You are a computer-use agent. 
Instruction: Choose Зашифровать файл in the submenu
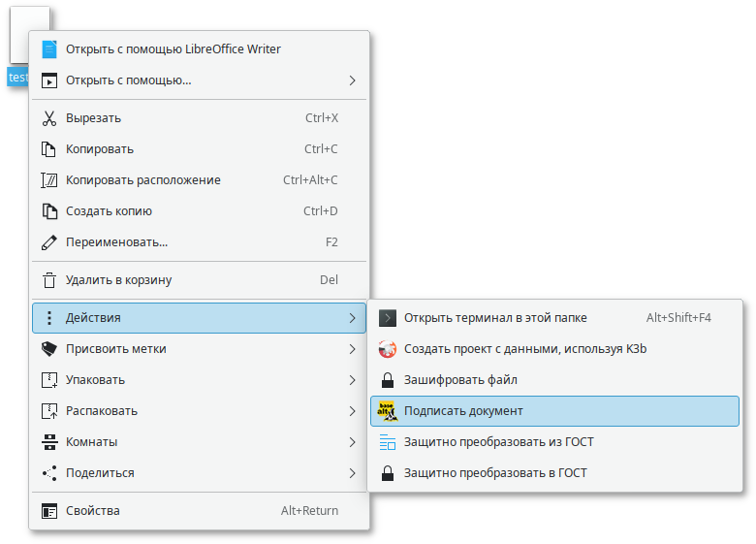point(554,380)
